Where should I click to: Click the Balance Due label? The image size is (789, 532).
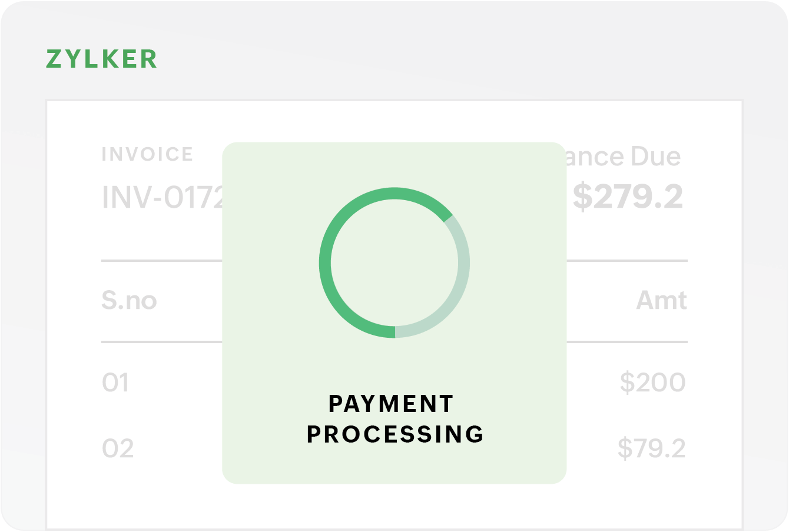(x=623, y=157)
